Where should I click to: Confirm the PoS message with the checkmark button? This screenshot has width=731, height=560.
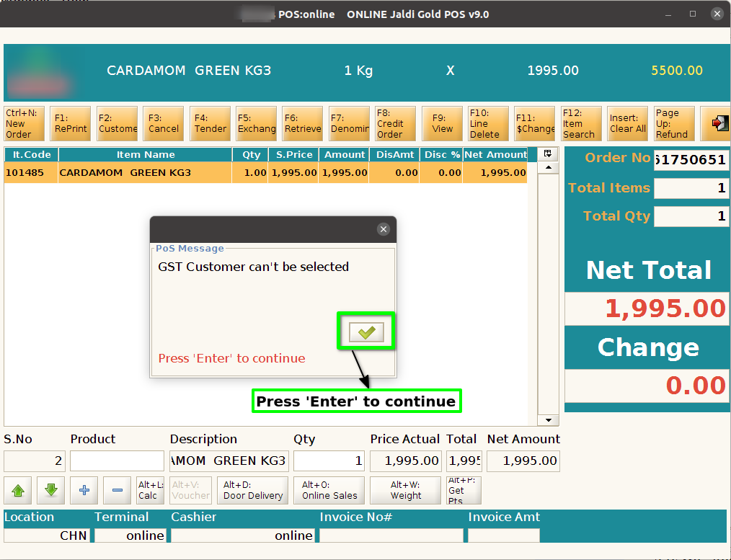coord(366,332)
